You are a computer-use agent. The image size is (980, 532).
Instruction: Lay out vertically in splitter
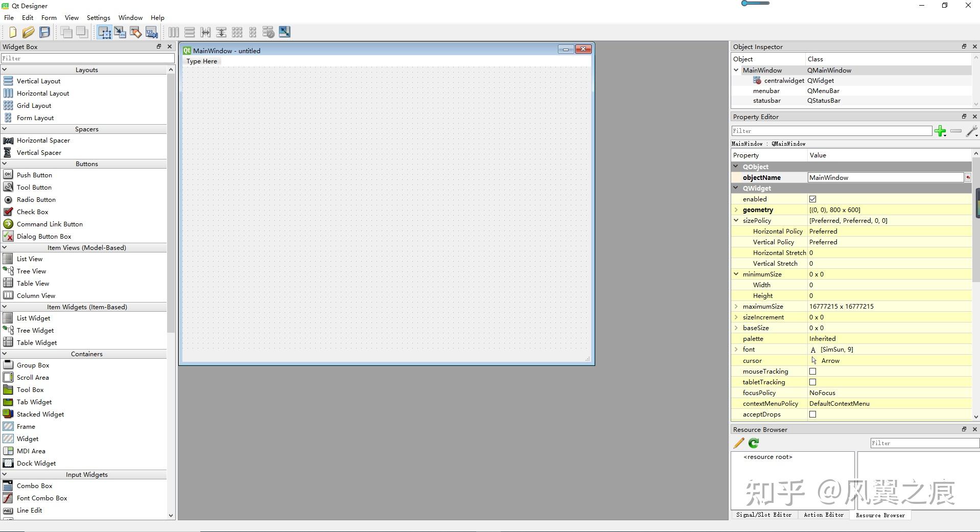(x=221, y=32)
